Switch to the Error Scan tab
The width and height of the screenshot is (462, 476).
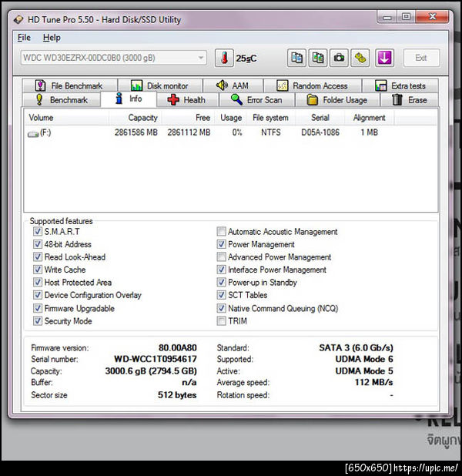[256, 100]
